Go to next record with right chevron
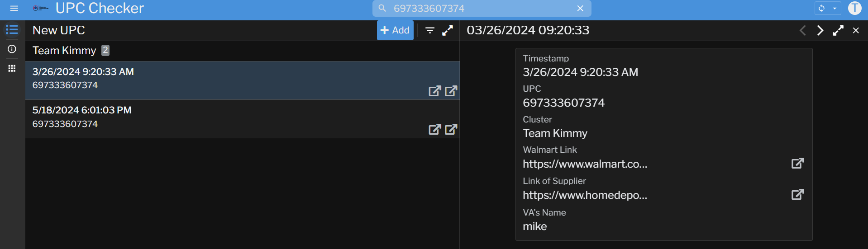The width and height of the screenshot is (868, 249). (820, 30)
